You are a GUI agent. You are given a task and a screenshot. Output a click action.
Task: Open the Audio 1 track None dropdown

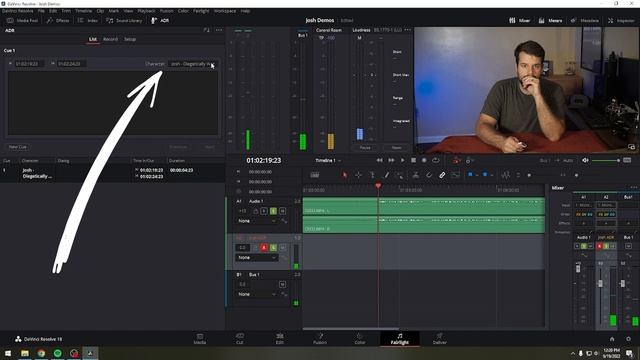257,221
